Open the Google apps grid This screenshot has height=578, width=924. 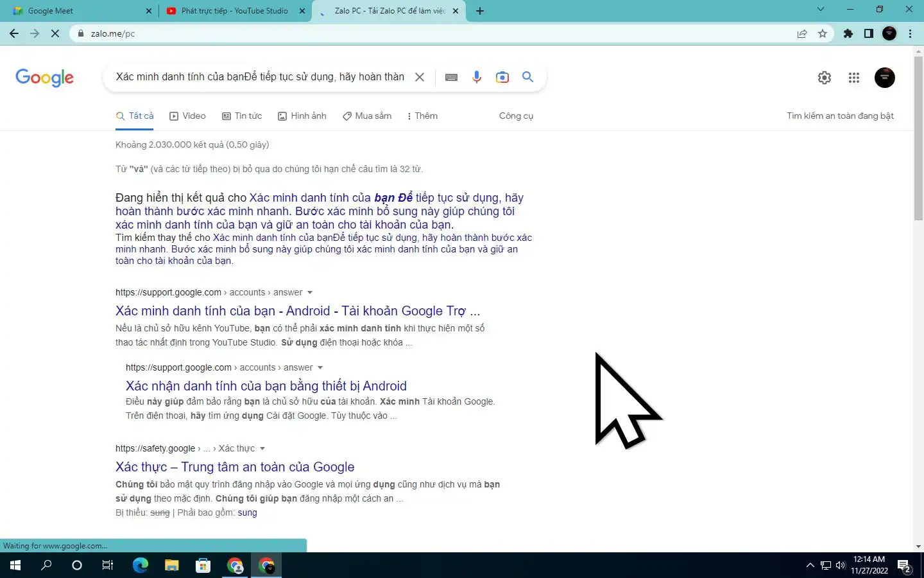(x=854, y=78)
